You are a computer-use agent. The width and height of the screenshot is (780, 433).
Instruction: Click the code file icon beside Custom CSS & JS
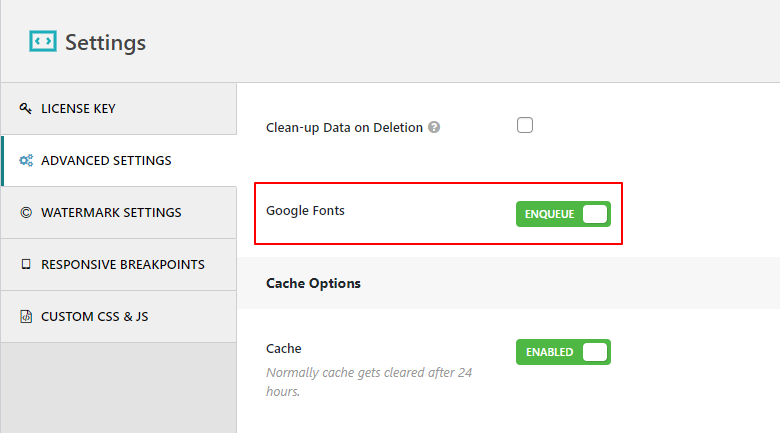tap(26, 316)
